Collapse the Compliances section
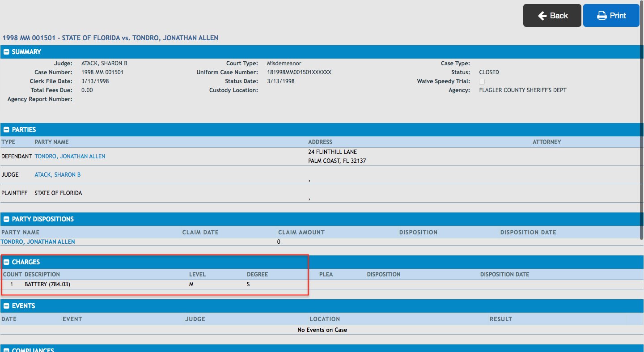The width and height of the screenshot is (644, 352). [7, 350]
